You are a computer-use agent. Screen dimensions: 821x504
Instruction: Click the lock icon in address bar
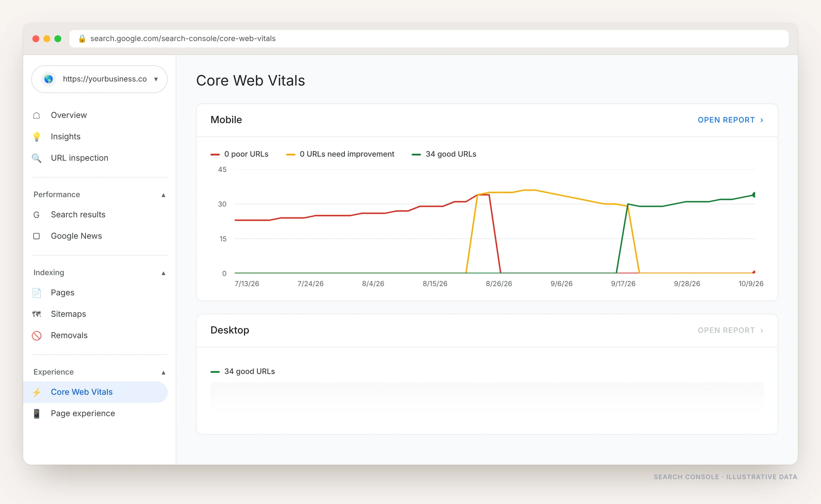(82, 39)
